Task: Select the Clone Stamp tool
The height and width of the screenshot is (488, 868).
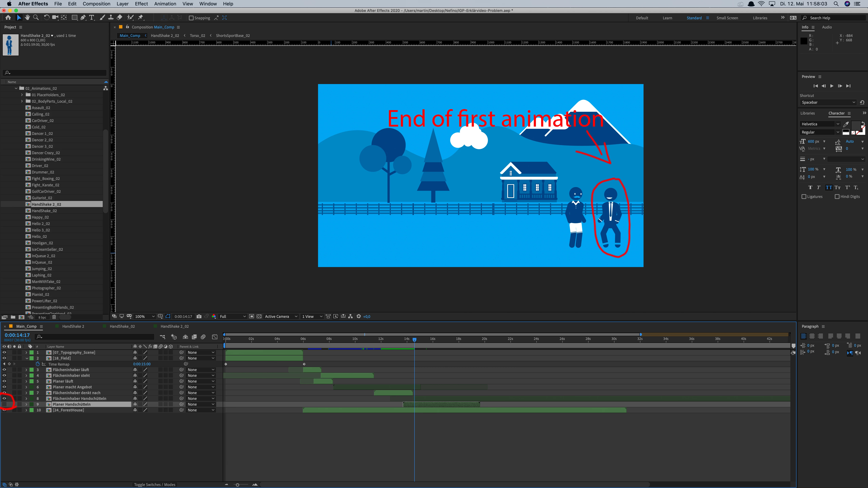Action: pyautogui.click(x=111, y=17)
